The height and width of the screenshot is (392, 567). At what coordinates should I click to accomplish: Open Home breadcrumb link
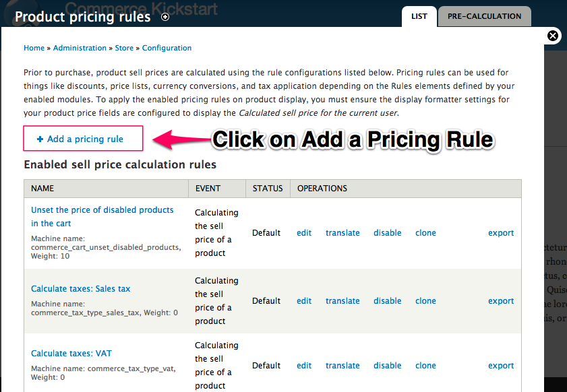click(34, 48)
